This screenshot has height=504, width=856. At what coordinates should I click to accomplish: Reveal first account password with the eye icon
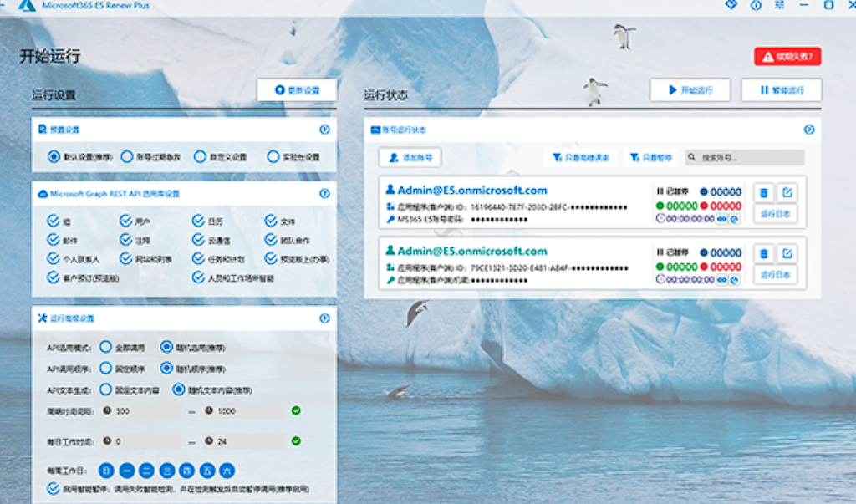[x=720, y=220]
